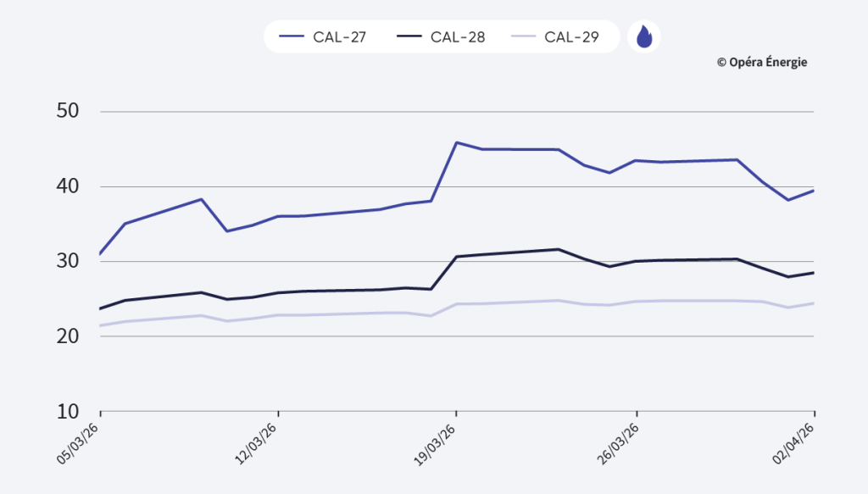Select the 02/04/26 x-axis date label
868x494 pixels.
click(x=793, y=442)
